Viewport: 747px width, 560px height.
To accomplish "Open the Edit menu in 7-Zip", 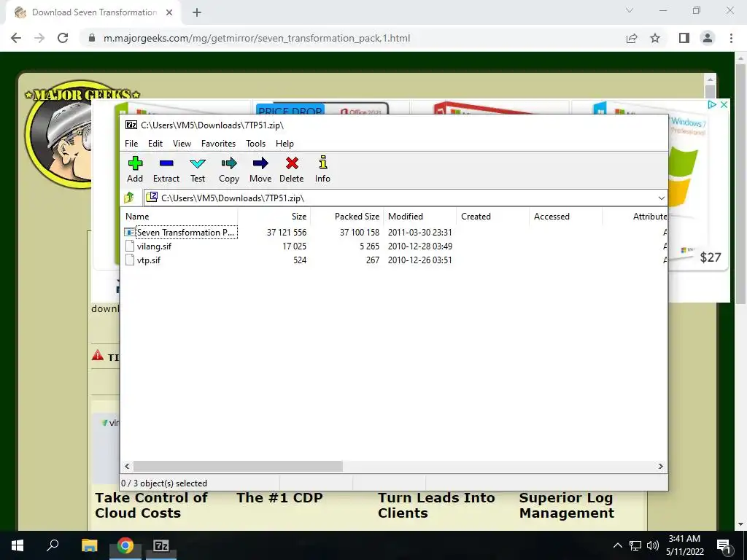I will (x=155, y=144).
